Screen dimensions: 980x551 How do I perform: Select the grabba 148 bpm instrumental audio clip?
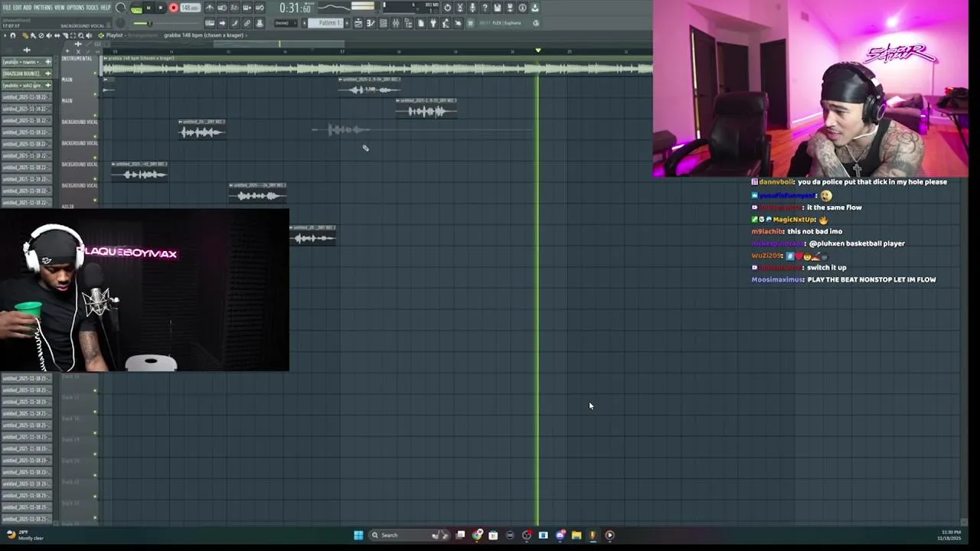(377, 67)
